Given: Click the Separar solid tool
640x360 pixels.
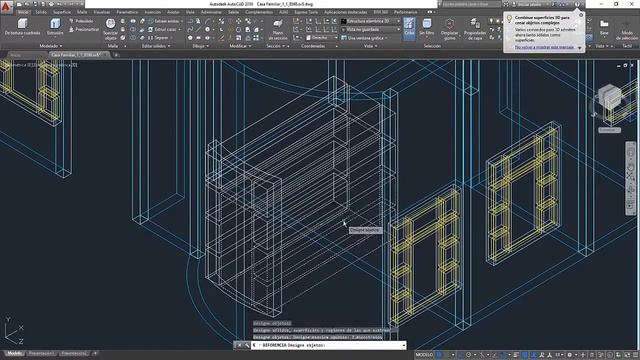Looking at the screenshot, I should click(x=159, y=38).
